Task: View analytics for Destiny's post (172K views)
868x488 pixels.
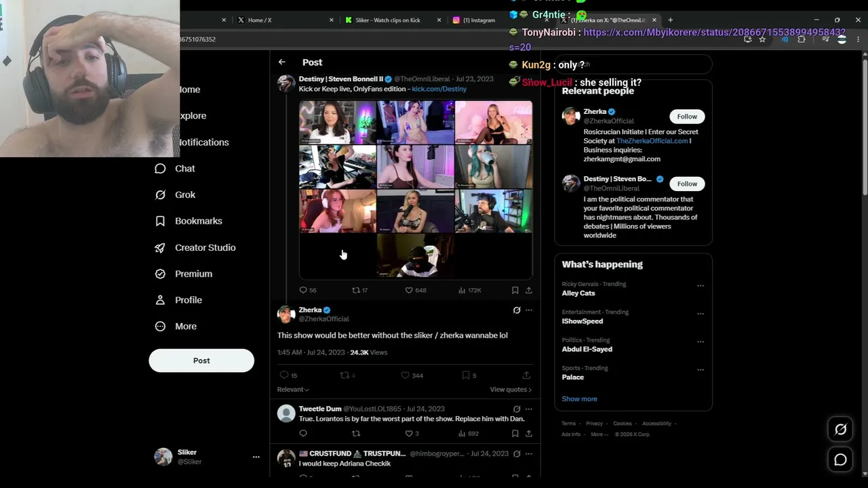Action: (462, 290)
